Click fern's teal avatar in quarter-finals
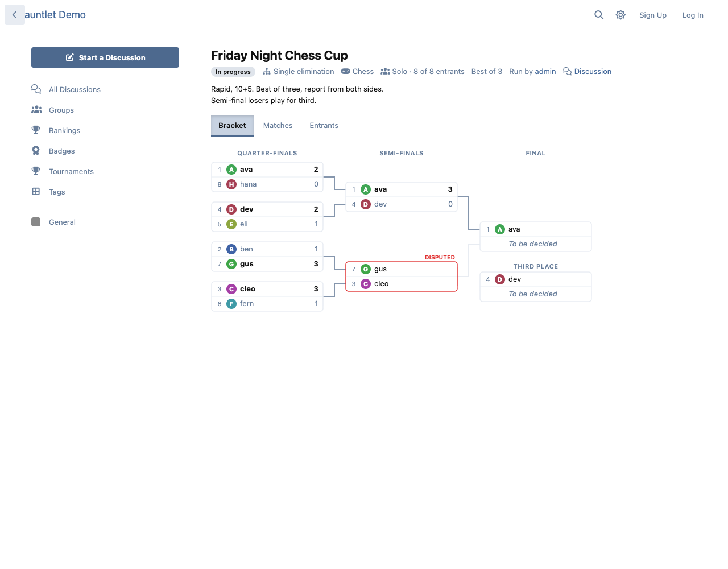 coord(231,304)
